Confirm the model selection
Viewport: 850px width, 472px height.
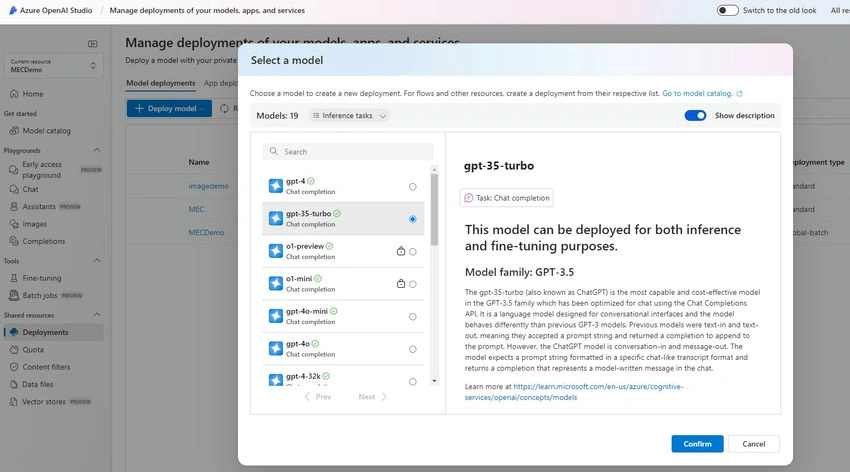point(697,444)
